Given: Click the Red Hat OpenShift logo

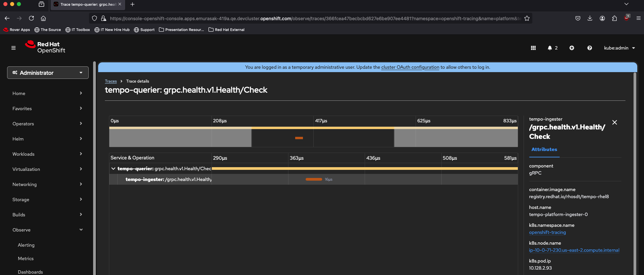Looking at the screenshot, I should pos(45,47).
